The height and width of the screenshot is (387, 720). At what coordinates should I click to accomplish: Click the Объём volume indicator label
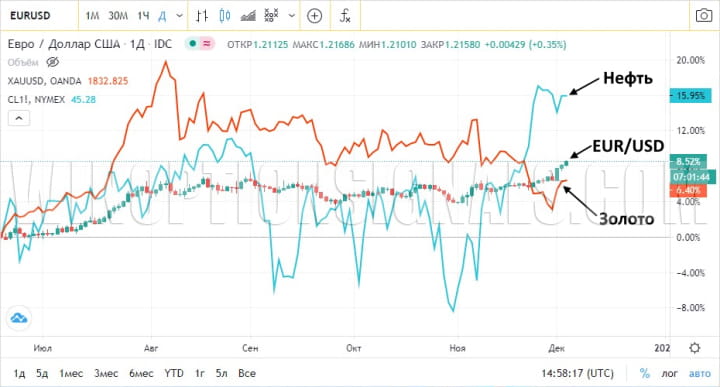(x=23, y=62)
